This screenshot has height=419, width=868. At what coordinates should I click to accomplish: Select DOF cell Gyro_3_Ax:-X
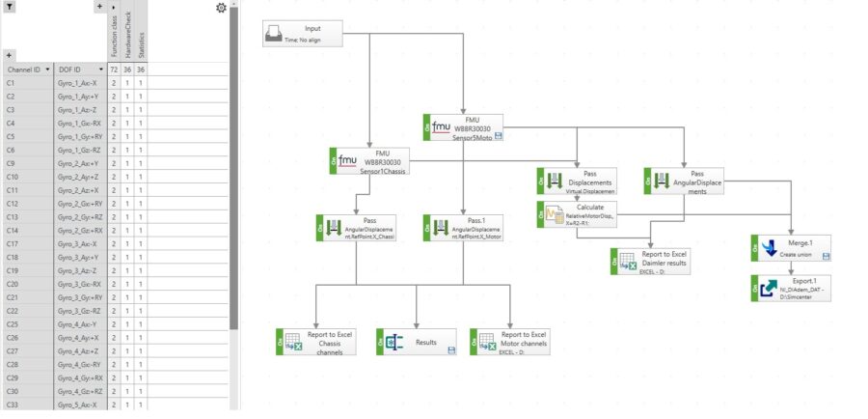pyautogui.click(x=80, y=244)
